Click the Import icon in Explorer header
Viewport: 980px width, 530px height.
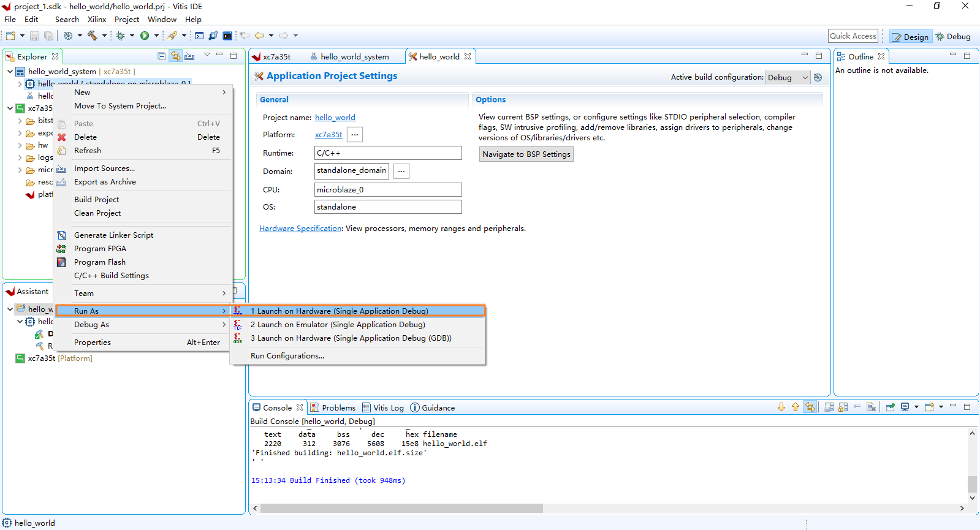(189, 56)
